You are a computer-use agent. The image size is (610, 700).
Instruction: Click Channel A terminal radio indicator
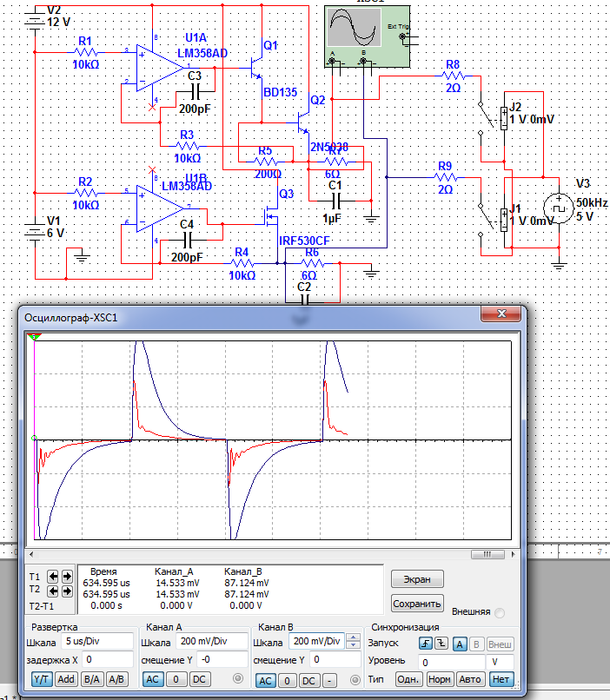tap(238, 678)
